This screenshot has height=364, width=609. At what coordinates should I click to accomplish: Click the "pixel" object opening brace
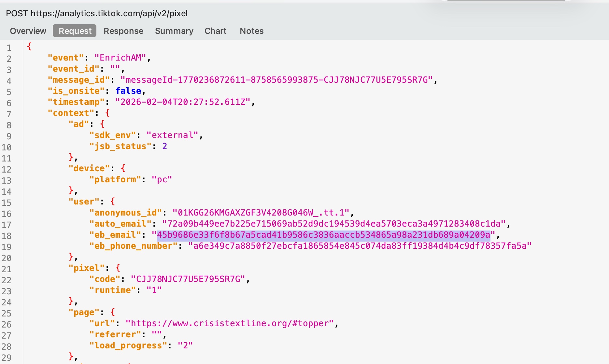point(118,268)
